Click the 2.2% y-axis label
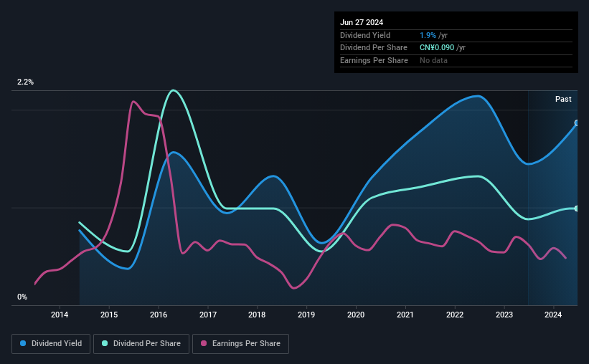This screenshot has height=364, width=589. click(x=25, y=82)
